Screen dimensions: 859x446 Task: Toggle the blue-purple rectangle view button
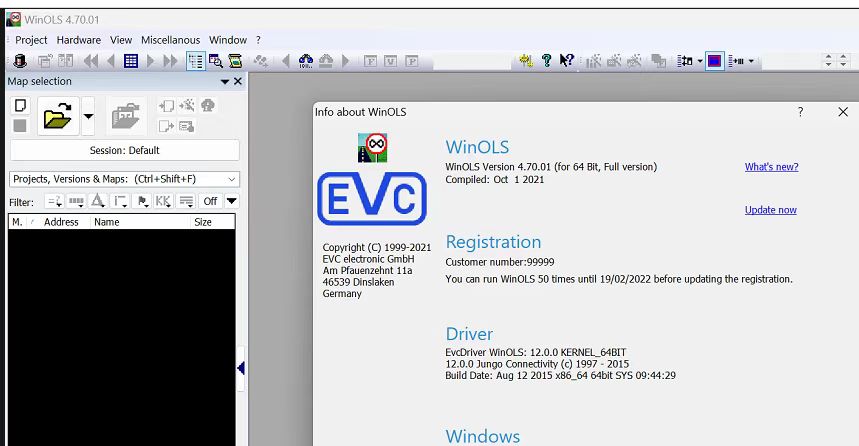pyautogui.click(x=714, y=61)
